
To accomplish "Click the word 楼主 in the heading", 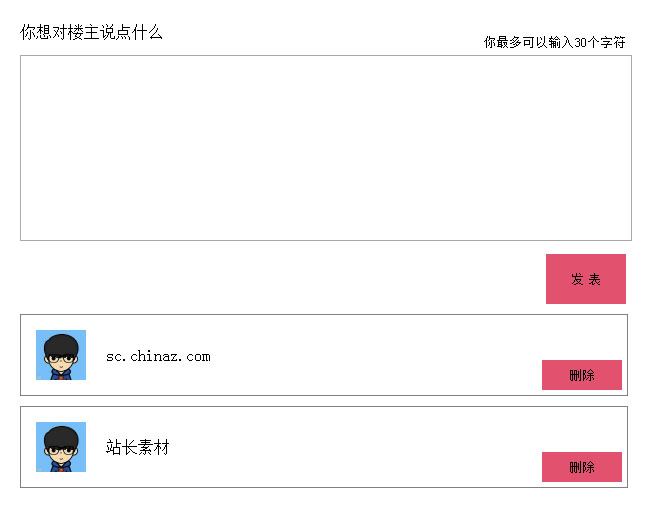I will tap(83, 32).
